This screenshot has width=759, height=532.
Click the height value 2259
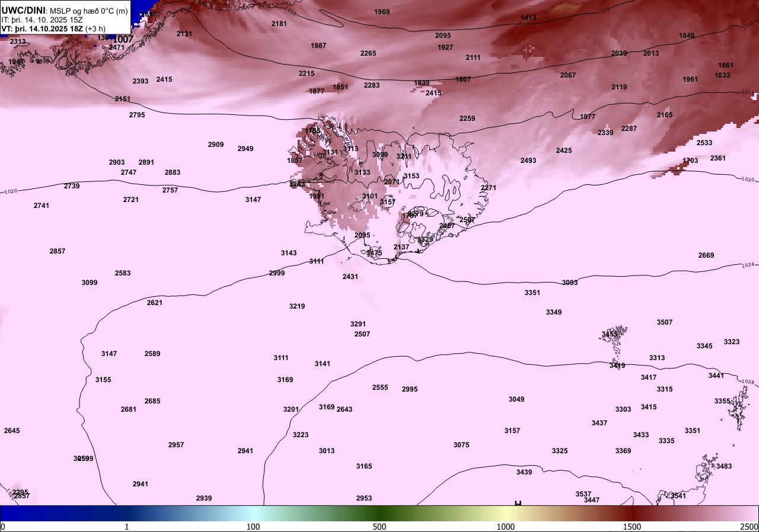coord(467,118)
